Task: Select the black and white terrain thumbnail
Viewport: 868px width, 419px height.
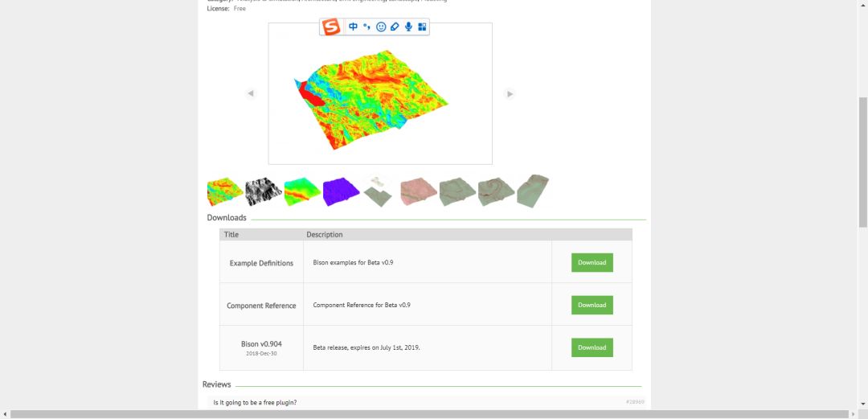Action: pos(264,191)
